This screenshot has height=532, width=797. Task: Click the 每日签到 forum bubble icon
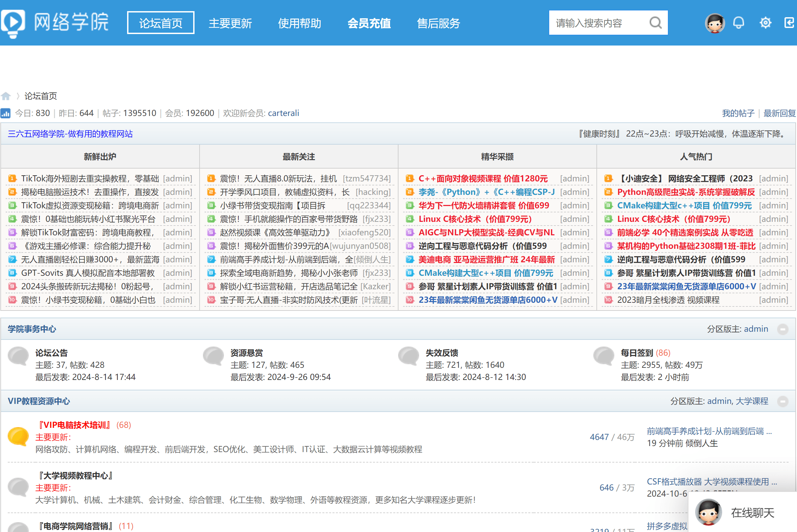(x=604, y=356)
